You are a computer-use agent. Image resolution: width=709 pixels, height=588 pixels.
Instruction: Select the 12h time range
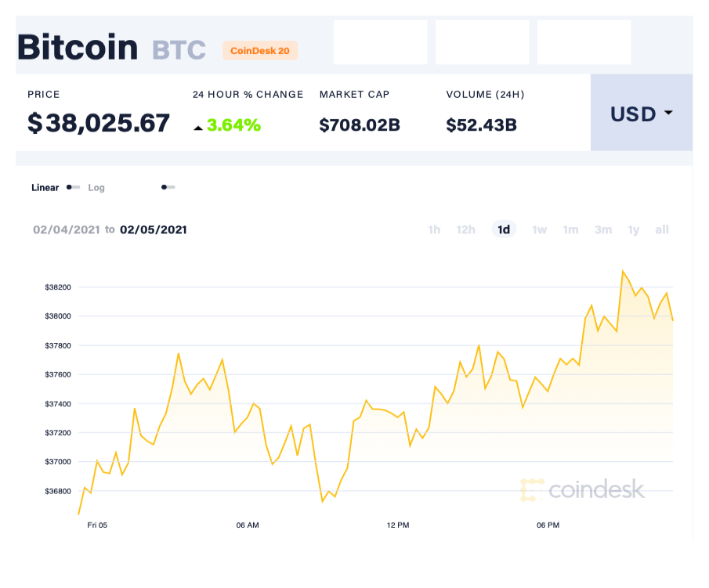tap(466, 229)
